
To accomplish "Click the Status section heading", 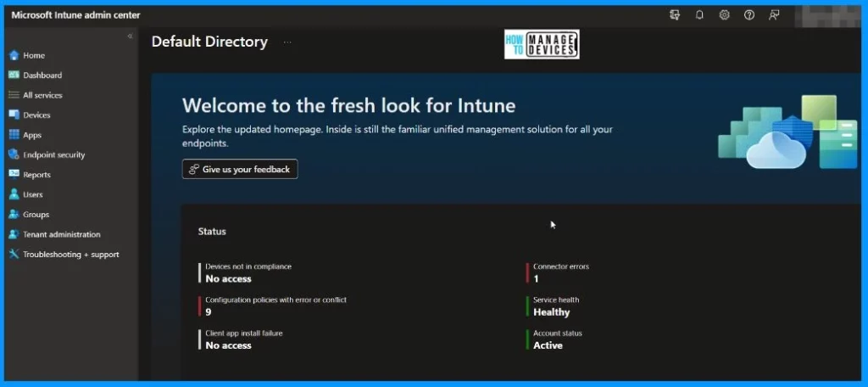I will click(212, 231).
